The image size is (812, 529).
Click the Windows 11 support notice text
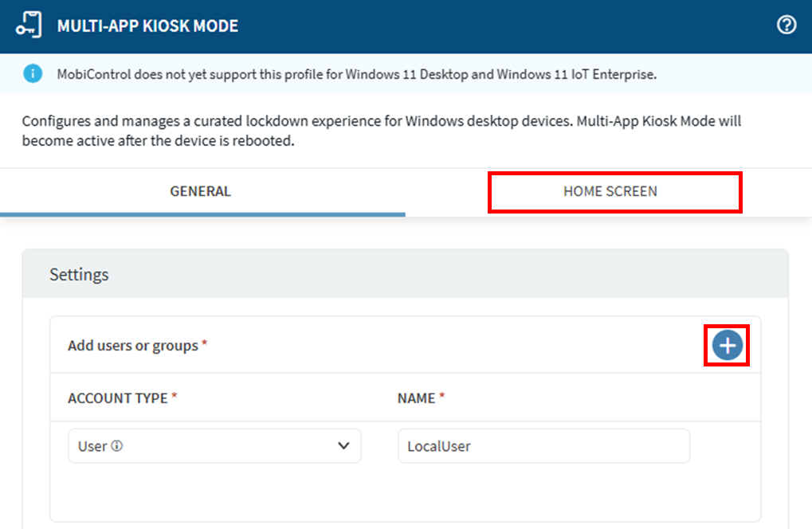pyautogui.click(x=356, y=75)
